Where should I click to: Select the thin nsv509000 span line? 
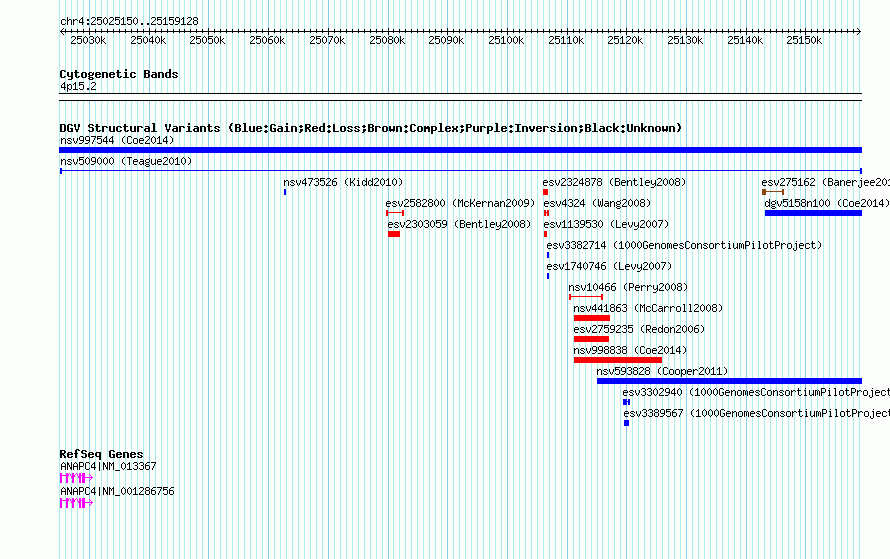click(461, 171)
